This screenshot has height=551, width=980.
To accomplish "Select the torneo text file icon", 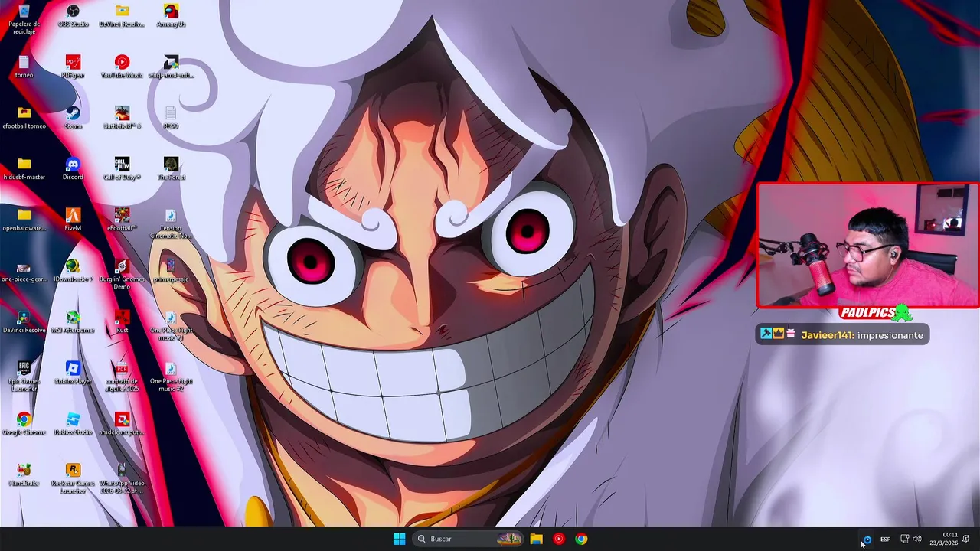I will [24, 67].
